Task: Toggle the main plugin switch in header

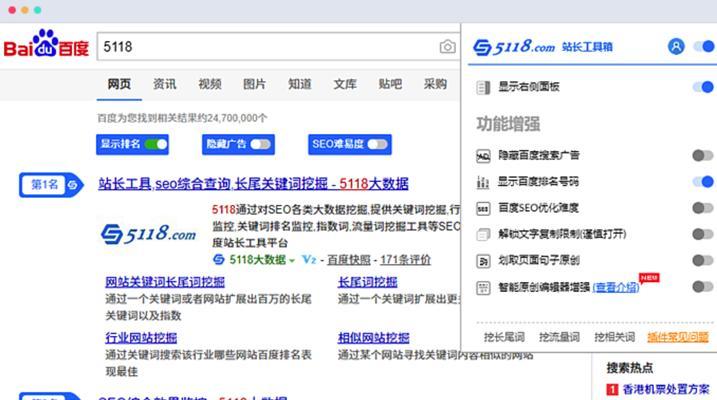Action: [x=704, y=46]
